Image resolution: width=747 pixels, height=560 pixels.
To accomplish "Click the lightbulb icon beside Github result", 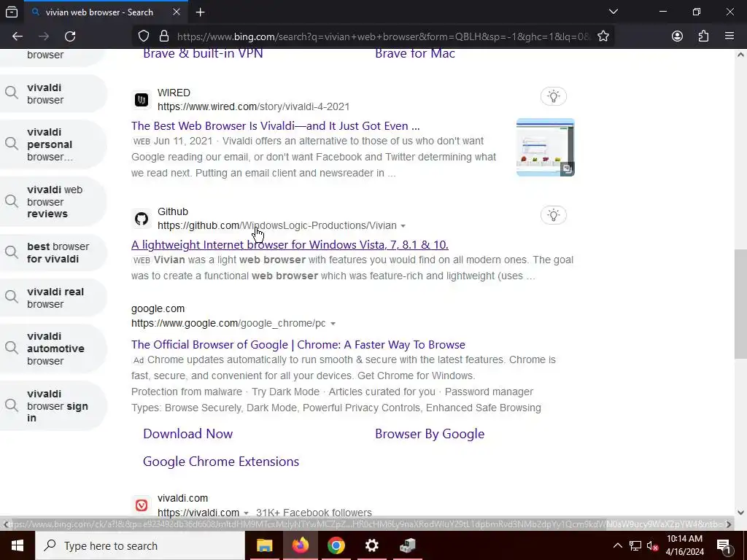I will coord(553,215).
